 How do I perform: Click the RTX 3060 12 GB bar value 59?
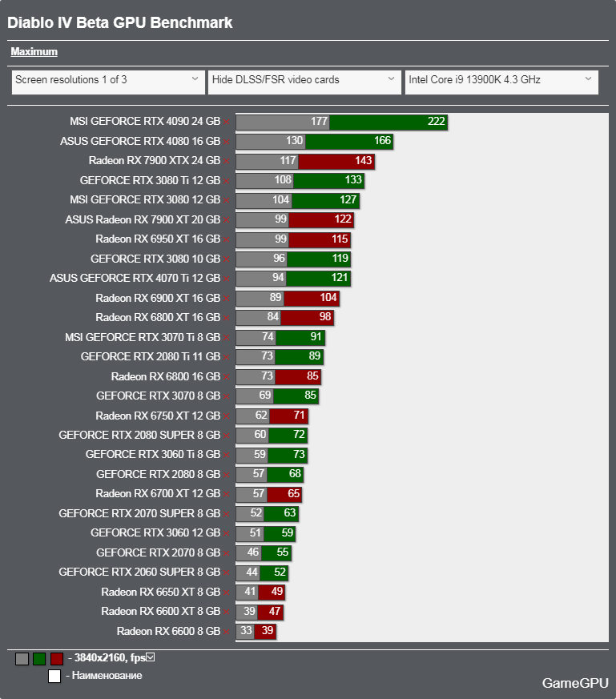point(288,532)
